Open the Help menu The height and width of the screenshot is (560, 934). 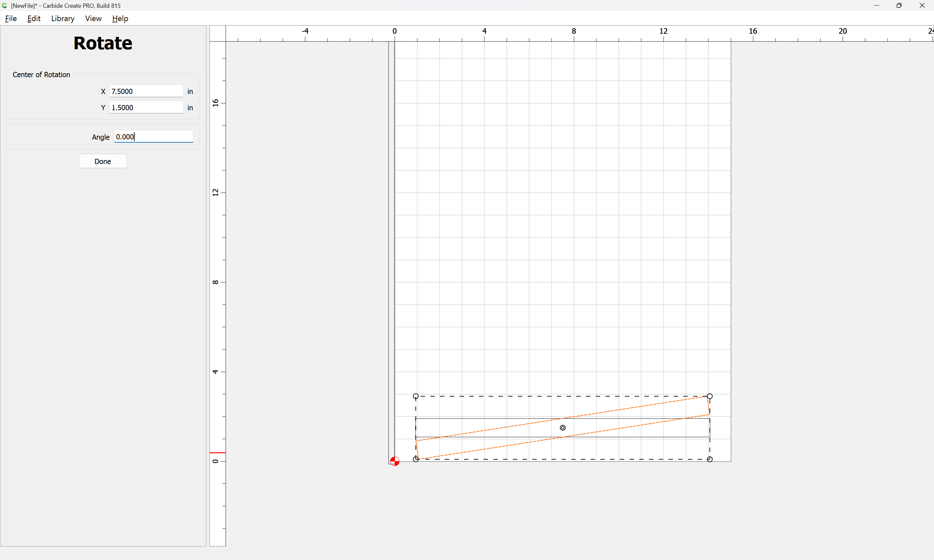(120, 18)
